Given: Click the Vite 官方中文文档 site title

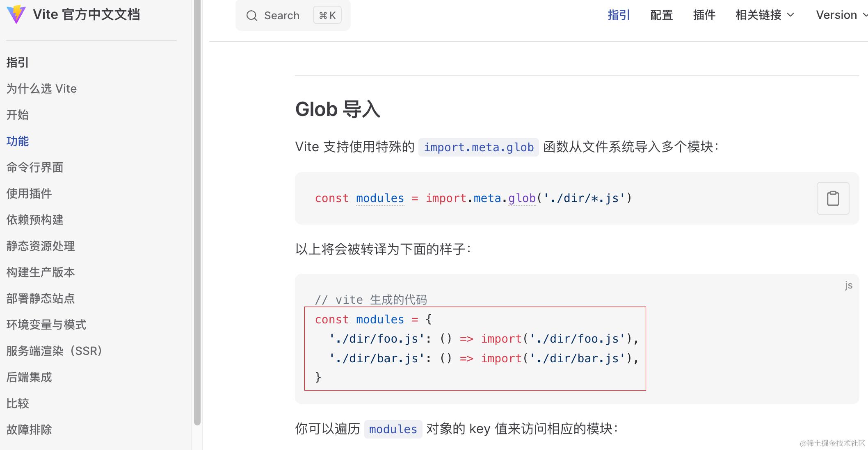Looking at the screenshot, I should coord(86,14).
